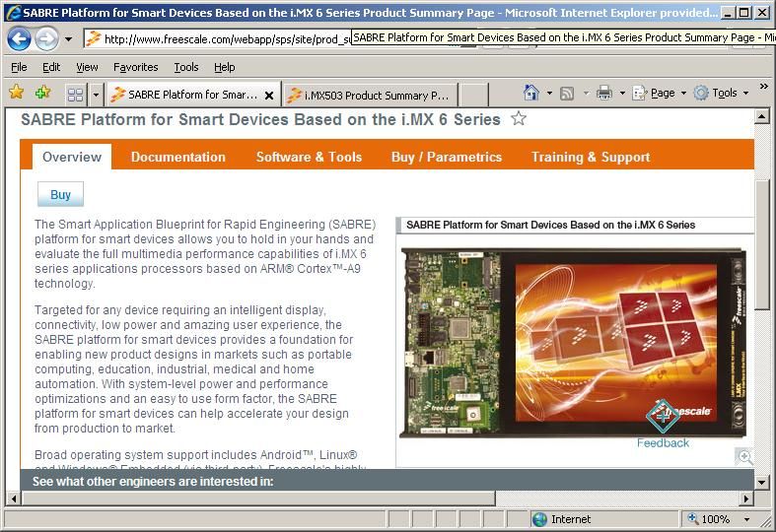Click the Forward navigation arrow

[46, 38]
